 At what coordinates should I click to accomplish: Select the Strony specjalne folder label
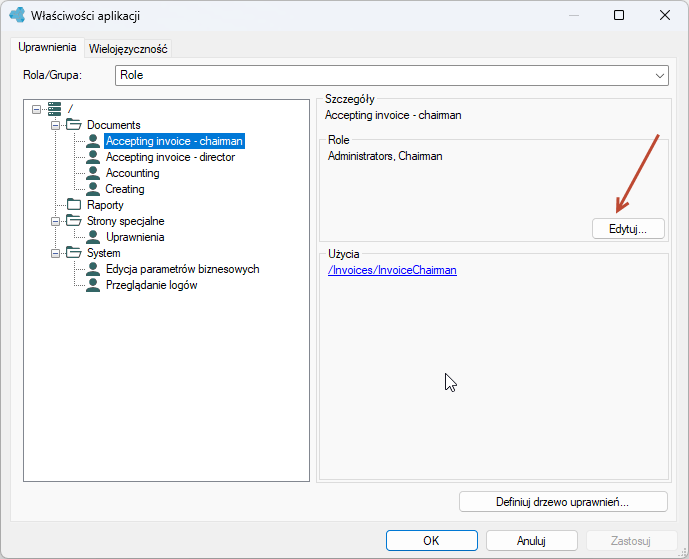(126, 221)
